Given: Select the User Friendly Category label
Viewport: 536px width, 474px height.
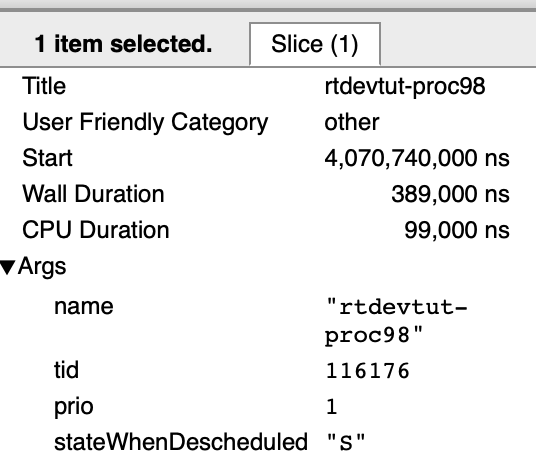Looking at the screenshot, I should [145, 122].
